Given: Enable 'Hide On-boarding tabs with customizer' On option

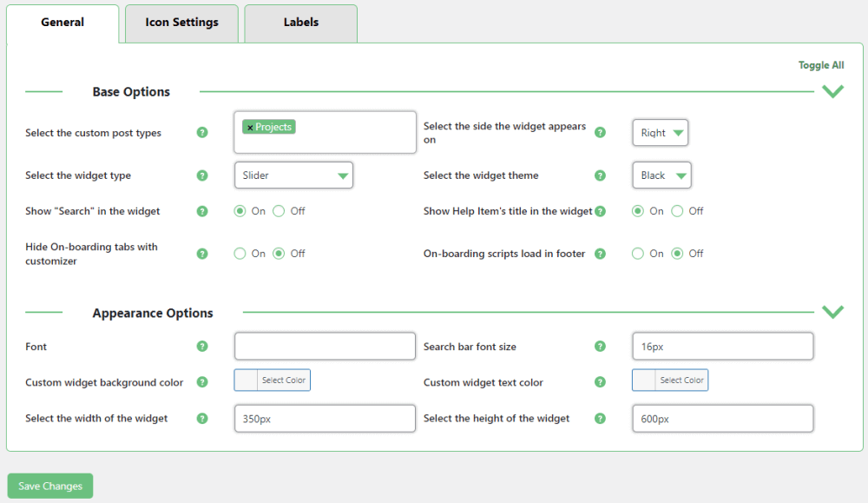Looking at the screenshot, I should 240,254.
